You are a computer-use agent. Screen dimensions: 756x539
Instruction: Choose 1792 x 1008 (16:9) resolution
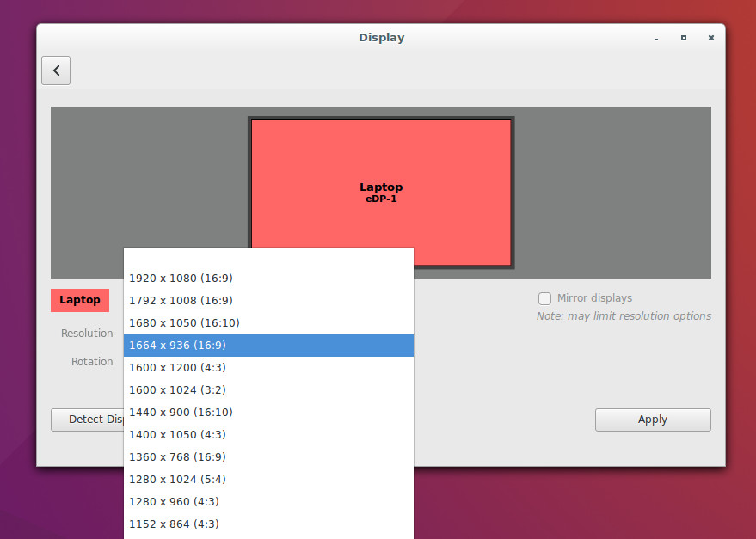click(x=268, y=300)
